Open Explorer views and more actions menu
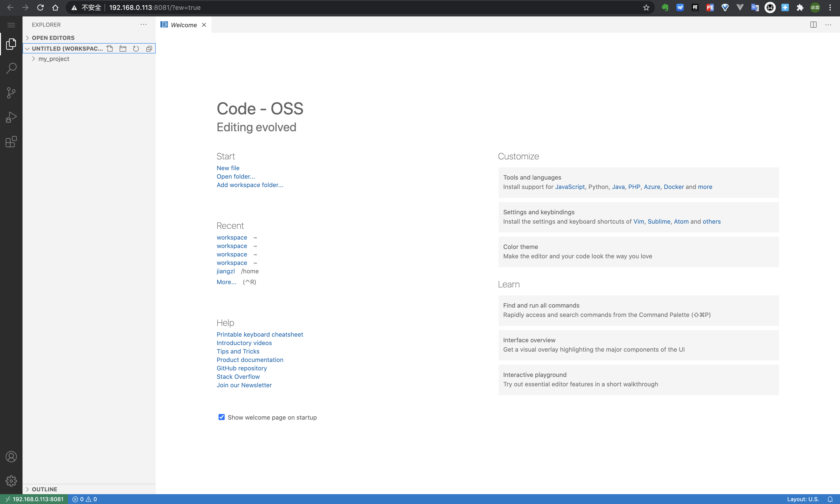Image resolution: width=840 pixels, height=504 pixels. pos(144,24)
